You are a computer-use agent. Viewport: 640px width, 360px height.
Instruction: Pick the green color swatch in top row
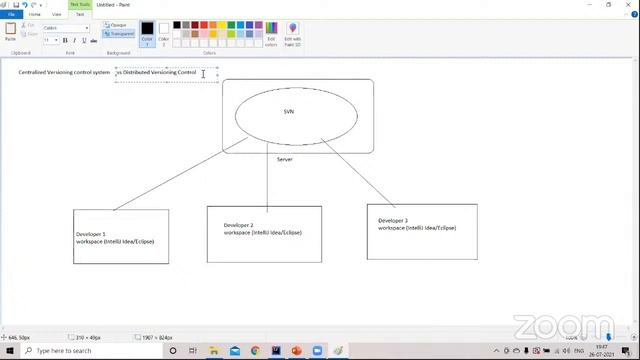pyautogui.click(x=231, y=25)
